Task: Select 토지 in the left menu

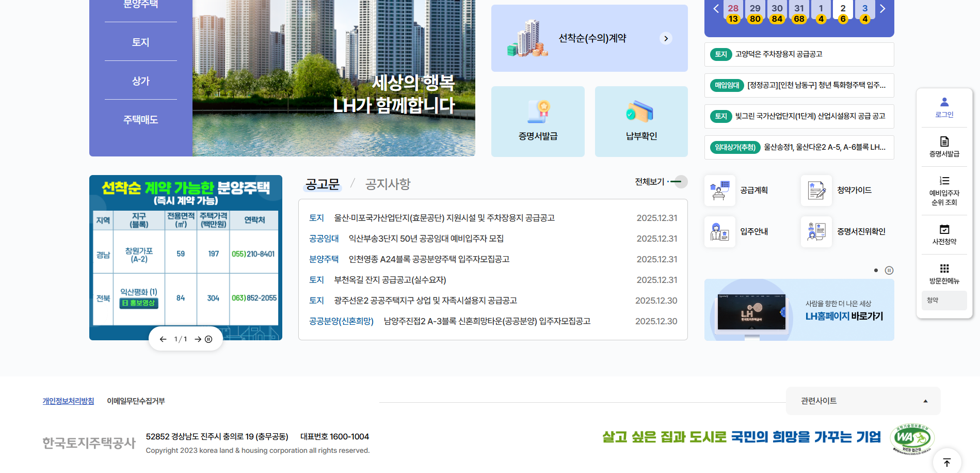Action: point(140,42)
